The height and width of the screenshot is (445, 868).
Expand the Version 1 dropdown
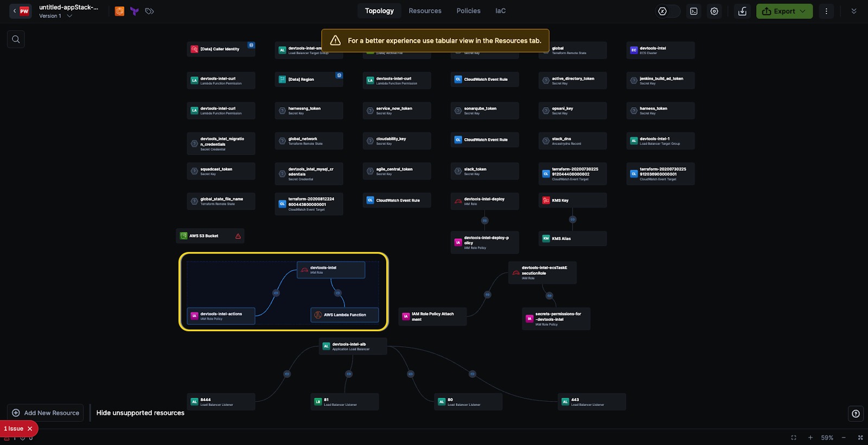[x=69, y=16]
